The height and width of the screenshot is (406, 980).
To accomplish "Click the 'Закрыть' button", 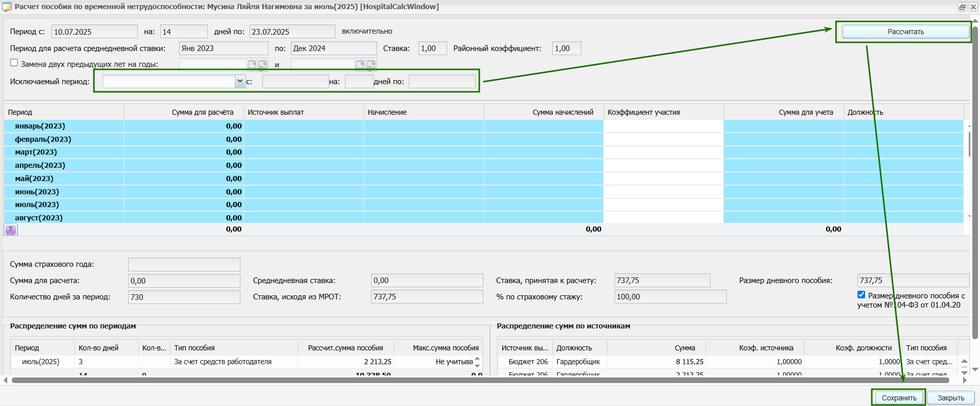I will click(x=951, y=398).
